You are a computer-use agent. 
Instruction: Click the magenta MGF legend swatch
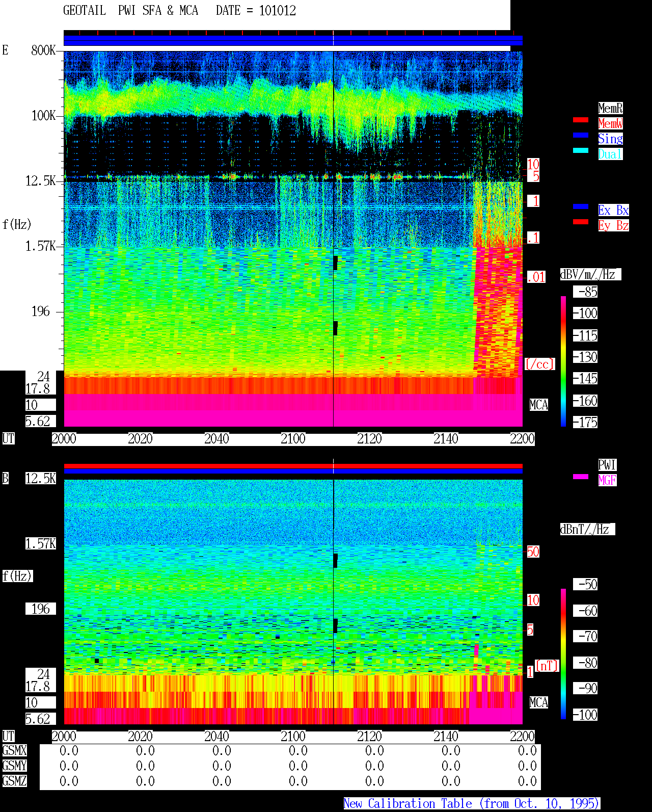[581, 477]
